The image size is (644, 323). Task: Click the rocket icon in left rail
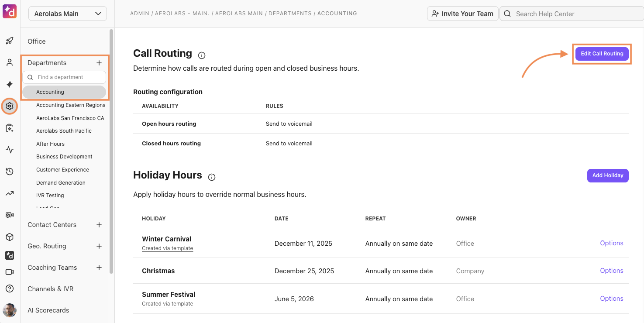(x=10, y=41)
